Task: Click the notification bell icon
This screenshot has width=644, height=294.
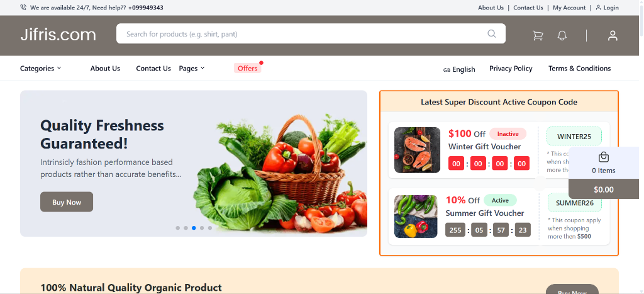Action: coord(562,35)
